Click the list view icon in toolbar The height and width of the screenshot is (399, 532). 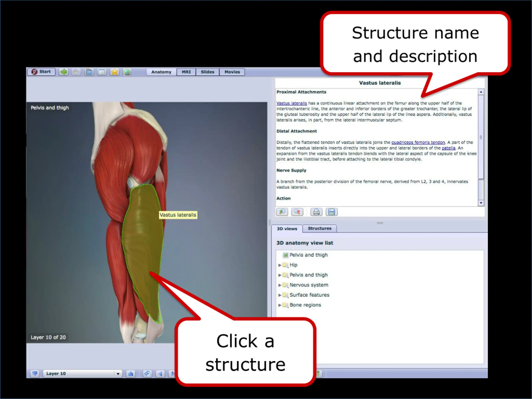click(102, 72)
